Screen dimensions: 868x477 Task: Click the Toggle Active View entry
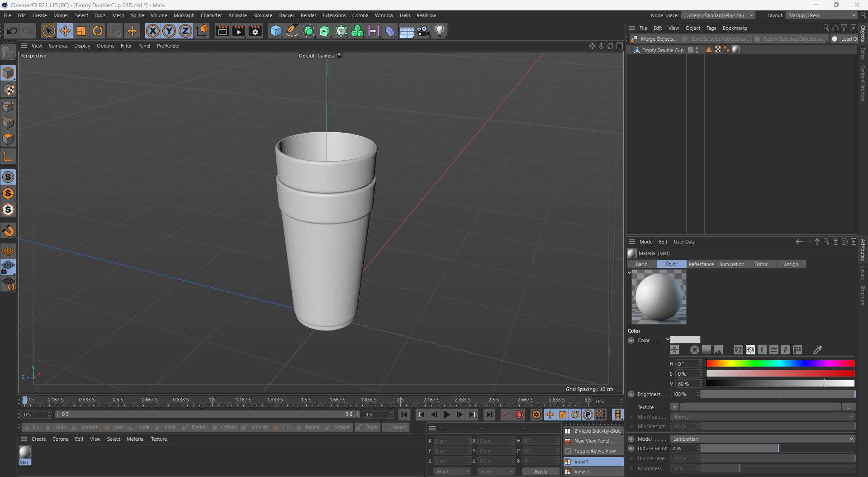pos(593,451)
